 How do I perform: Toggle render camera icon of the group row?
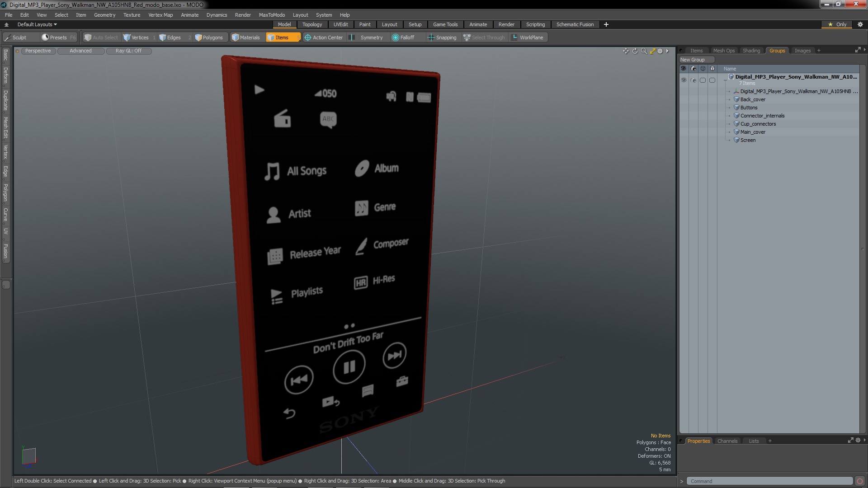coord(693,80)
